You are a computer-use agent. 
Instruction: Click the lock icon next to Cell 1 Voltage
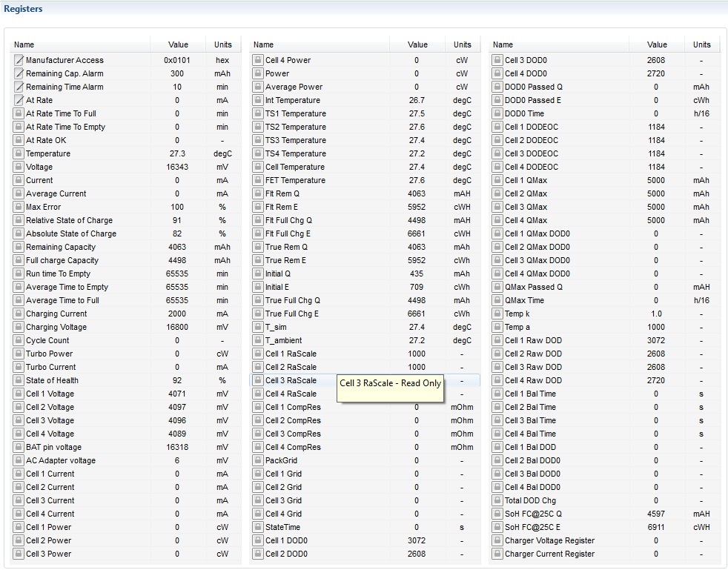point(19,394)
